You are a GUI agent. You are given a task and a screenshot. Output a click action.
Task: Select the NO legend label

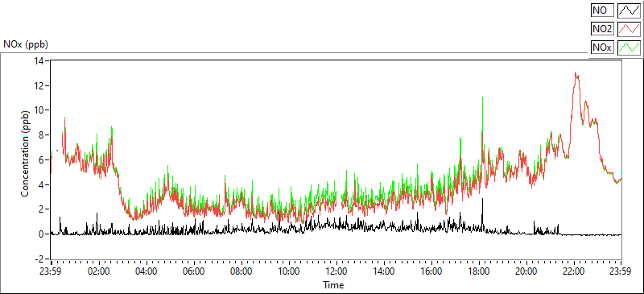602,10
